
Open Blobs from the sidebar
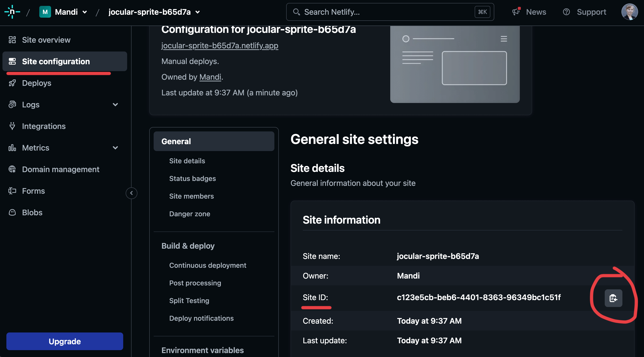32,213
